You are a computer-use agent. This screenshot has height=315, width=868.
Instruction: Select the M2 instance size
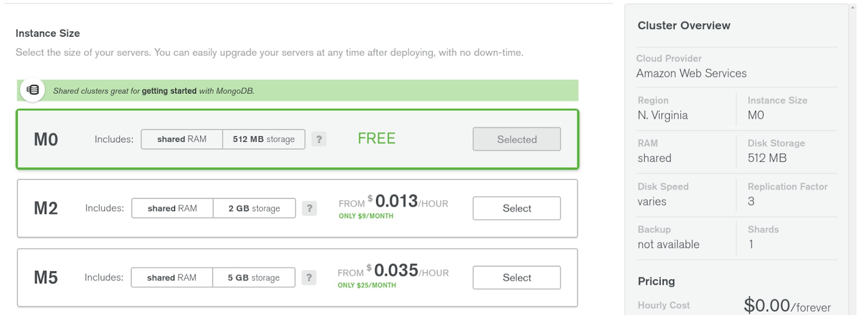[x=517, y=208]
